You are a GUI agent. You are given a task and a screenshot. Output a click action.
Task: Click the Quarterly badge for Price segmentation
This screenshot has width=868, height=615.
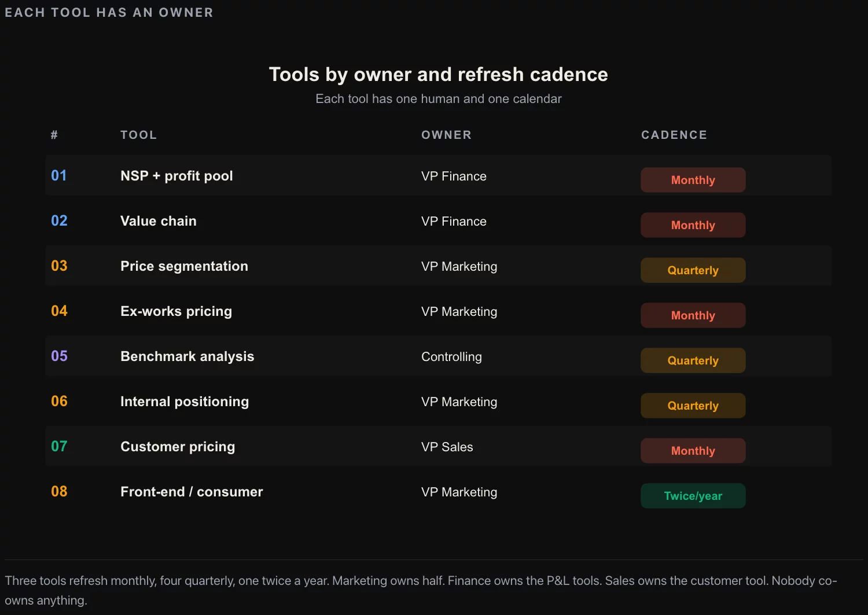(693, 270)
